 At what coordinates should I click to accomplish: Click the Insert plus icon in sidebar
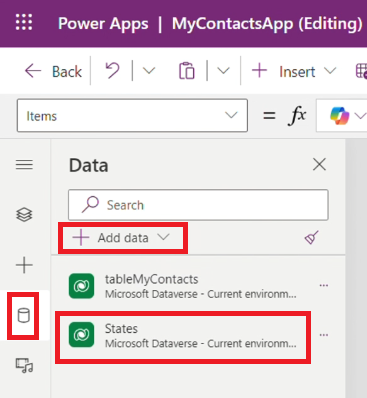pos(24,265)
